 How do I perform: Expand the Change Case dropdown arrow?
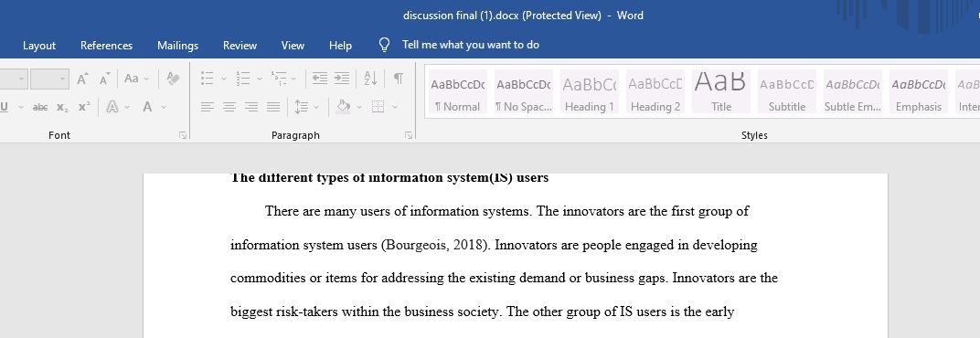(146, 79)
